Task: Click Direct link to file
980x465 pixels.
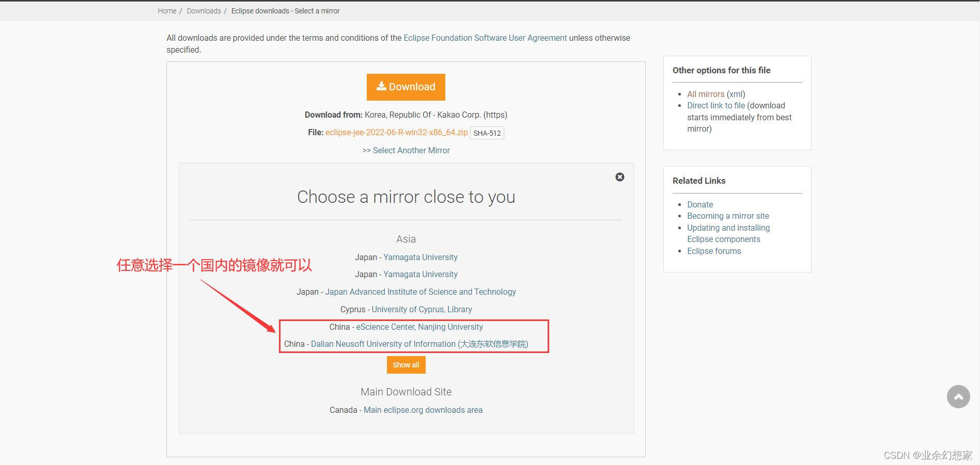Action: [716, 105]
